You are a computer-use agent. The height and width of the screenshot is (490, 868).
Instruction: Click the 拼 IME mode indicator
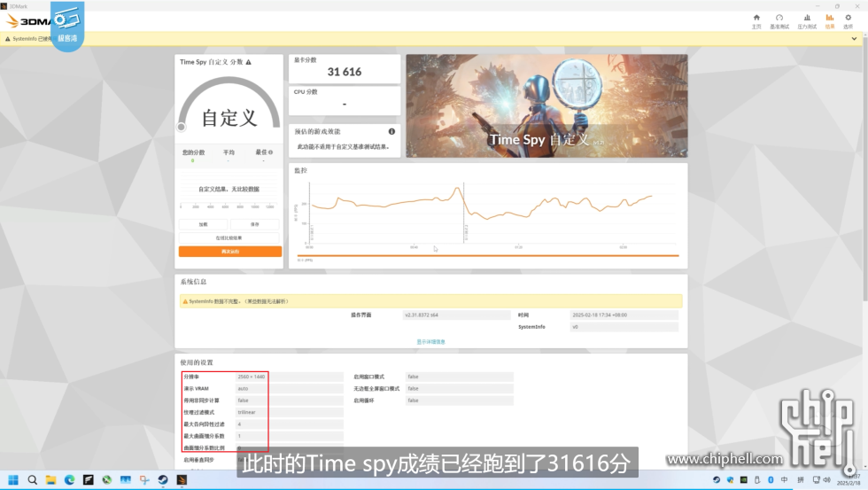coord(801,480)
